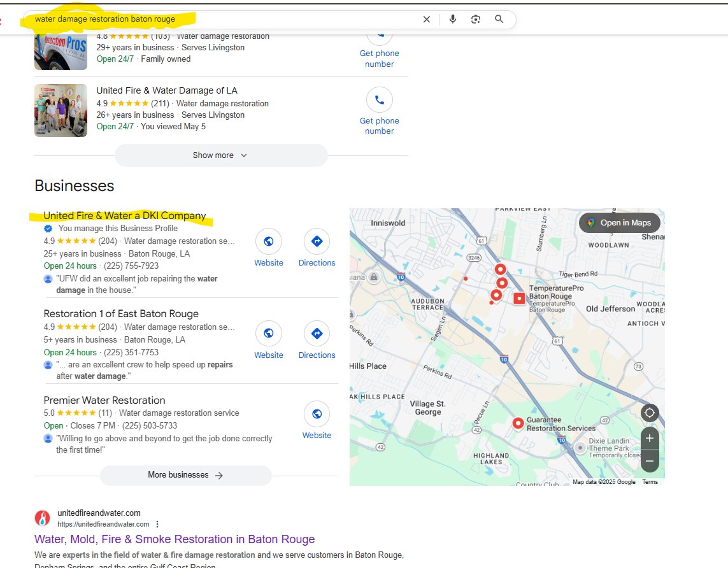The height and width of the screenshot is (568, 728).
Task: Open Restoration 1 of East Baton Rouge listing
Action: [121, 314]
